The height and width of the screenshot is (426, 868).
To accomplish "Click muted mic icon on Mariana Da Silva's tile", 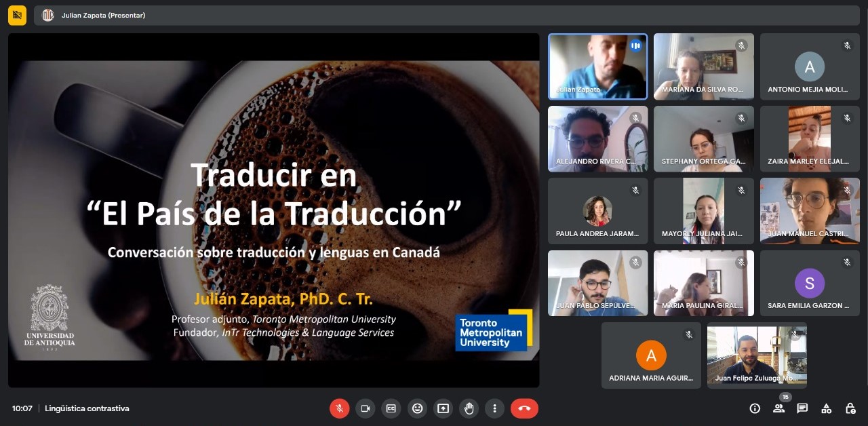I will tap(741, 45).
